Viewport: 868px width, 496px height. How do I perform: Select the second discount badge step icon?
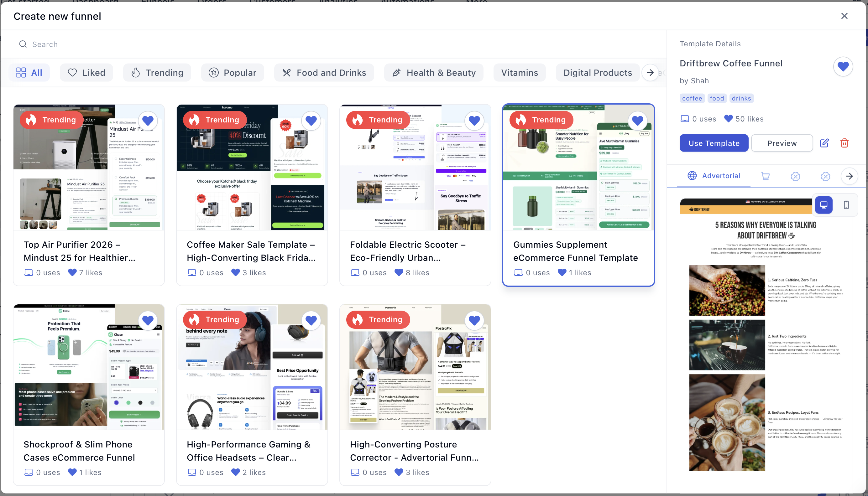coord(825,176)
